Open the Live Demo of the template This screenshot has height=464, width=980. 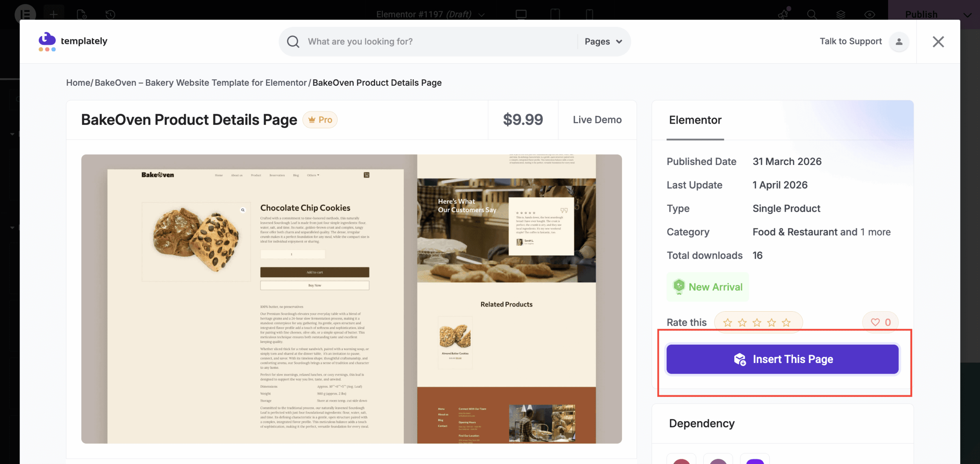coord(597,119)
